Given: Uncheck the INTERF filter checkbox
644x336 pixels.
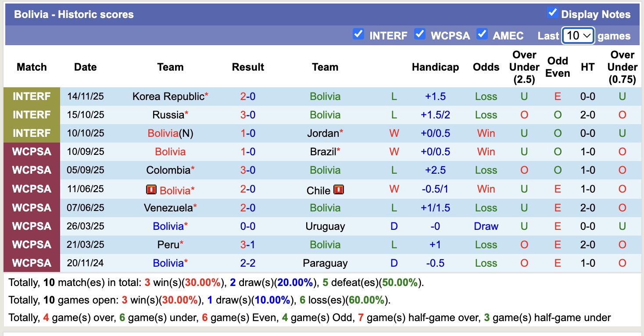Looking at the screenshot, I should pos(358,34).
